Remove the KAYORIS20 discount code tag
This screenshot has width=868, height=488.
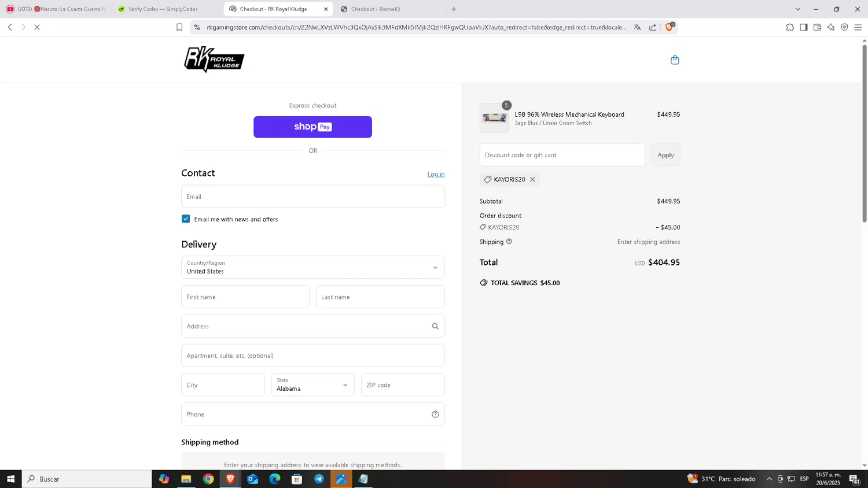click(x=532, y=179)
